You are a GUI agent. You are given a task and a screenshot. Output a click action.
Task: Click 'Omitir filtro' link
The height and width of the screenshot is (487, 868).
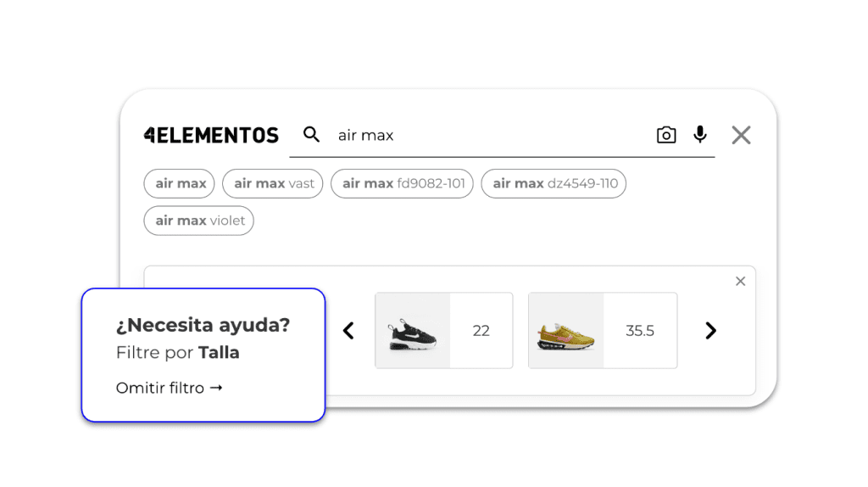tap(169, 388)
